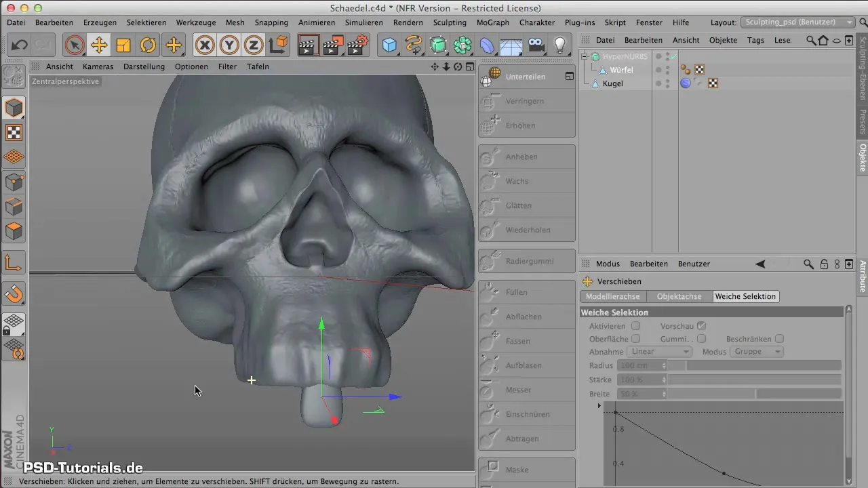Screen dimensions: 868x488
Task: Select the Messer sculpt brush
Action: click(x=527, y=390)
